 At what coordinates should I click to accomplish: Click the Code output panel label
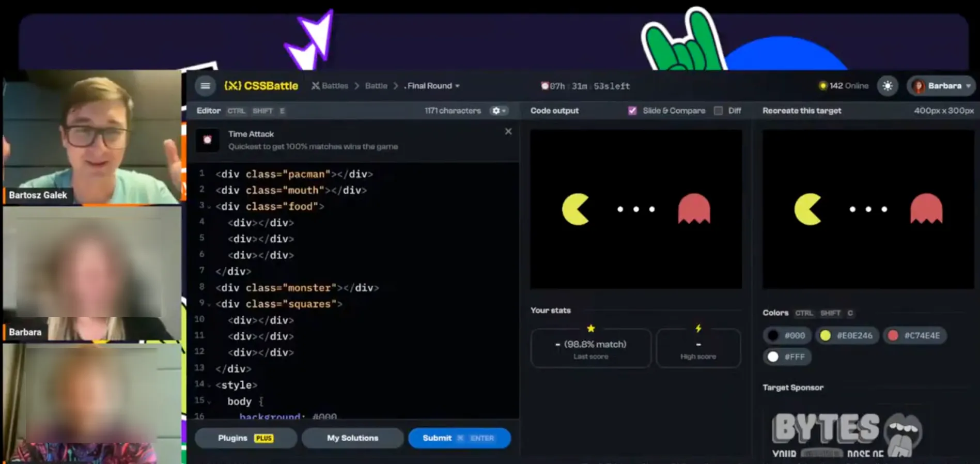554,111
